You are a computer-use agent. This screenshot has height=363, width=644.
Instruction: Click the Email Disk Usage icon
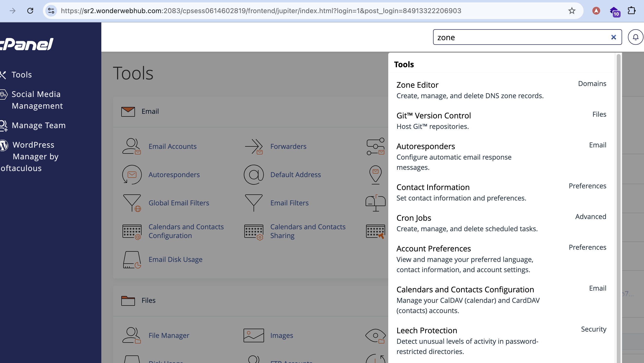[x=132, y=259]
